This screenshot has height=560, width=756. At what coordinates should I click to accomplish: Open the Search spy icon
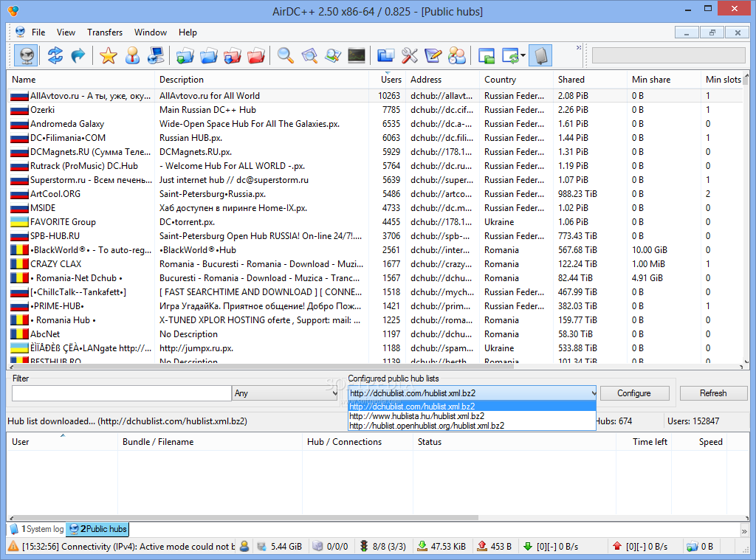tap(333, 55)
